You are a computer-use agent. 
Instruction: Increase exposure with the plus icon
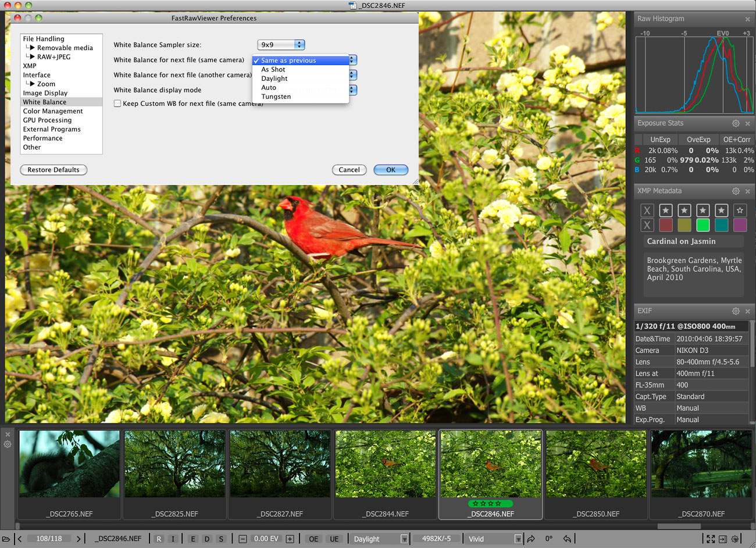290,539
